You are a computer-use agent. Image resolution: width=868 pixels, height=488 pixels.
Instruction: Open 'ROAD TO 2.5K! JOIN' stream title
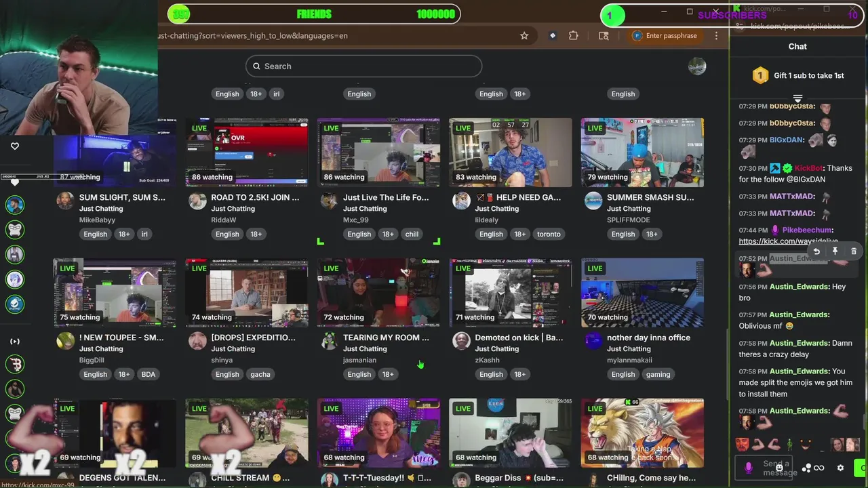tap(255, 197)
